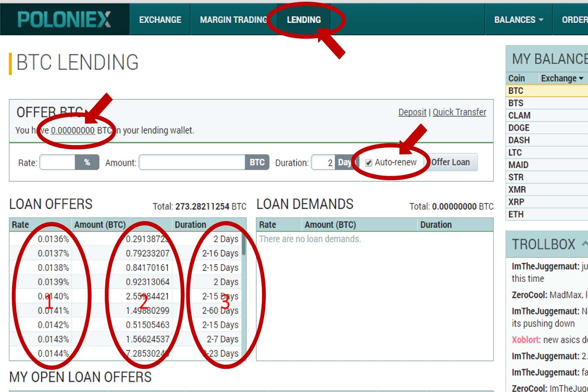Open the Exchange tab
The width and height of the screenshot is (588, 392).
coord(160,20)
